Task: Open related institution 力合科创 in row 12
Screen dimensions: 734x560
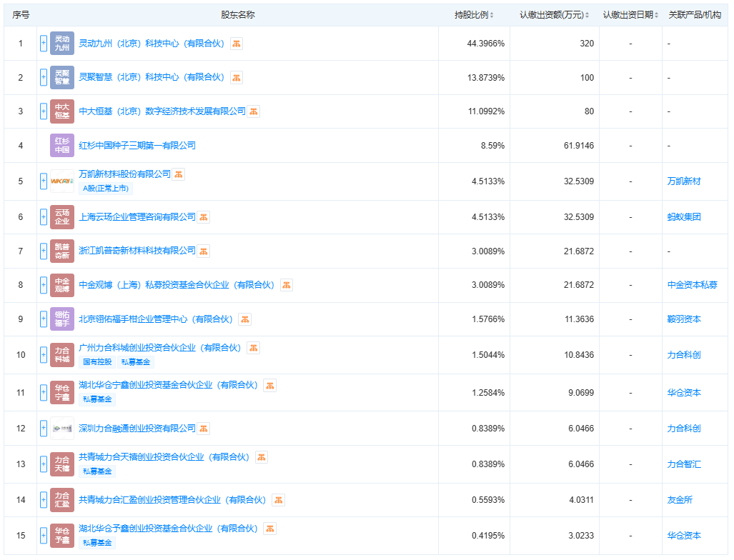Action: click(x=684, y=429)
